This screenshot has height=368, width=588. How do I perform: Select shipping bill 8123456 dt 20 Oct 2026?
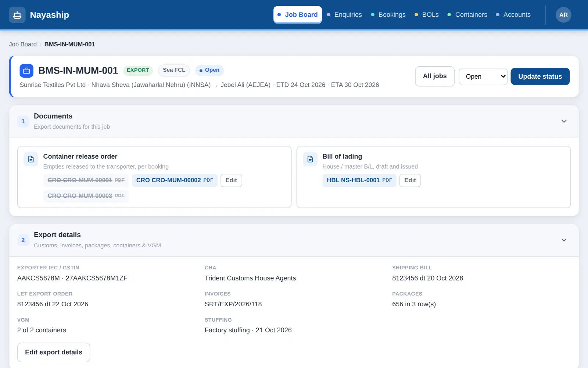point(427,278)
